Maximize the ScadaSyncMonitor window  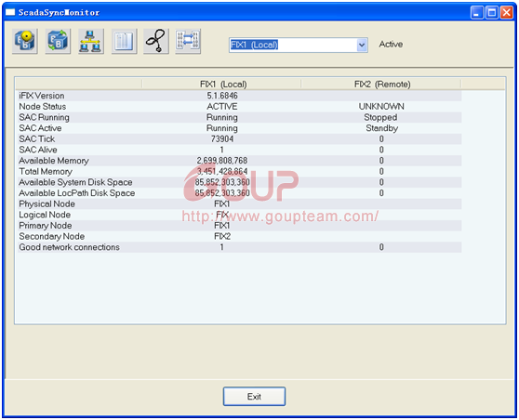(x=491, y=13)
